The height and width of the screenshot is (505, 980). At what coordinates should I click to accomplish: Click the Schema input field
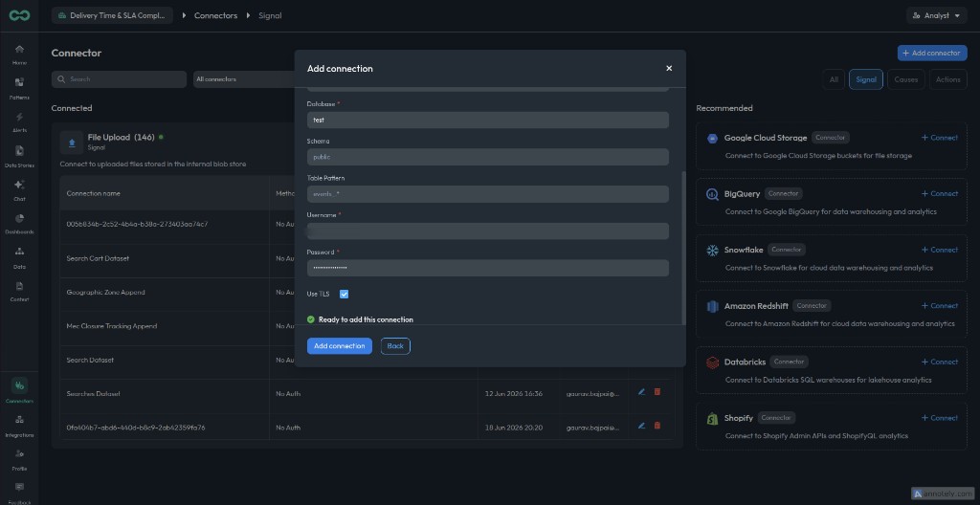tap(487, 157)
